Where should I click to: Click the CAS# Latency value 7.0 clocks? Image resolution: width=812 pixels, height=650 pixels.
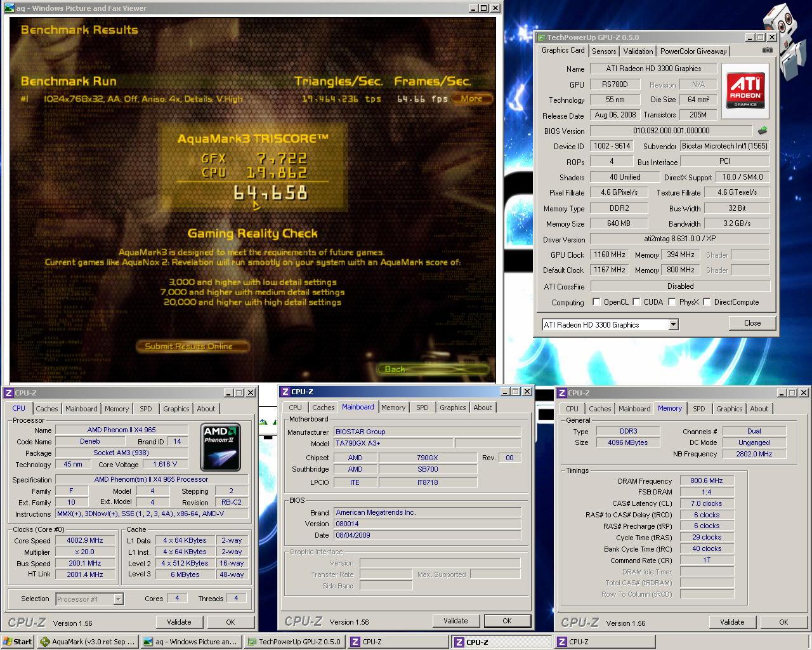707,503
